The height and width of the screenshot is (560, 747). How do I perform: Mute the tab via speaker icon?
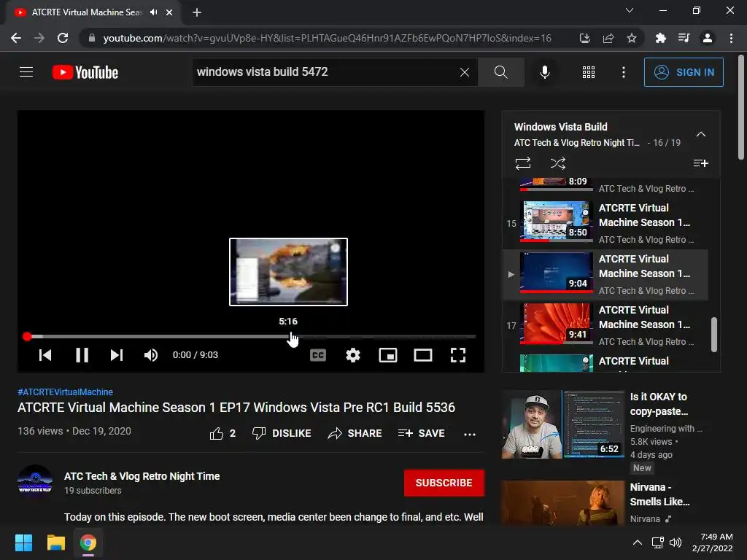coord(153,12)
